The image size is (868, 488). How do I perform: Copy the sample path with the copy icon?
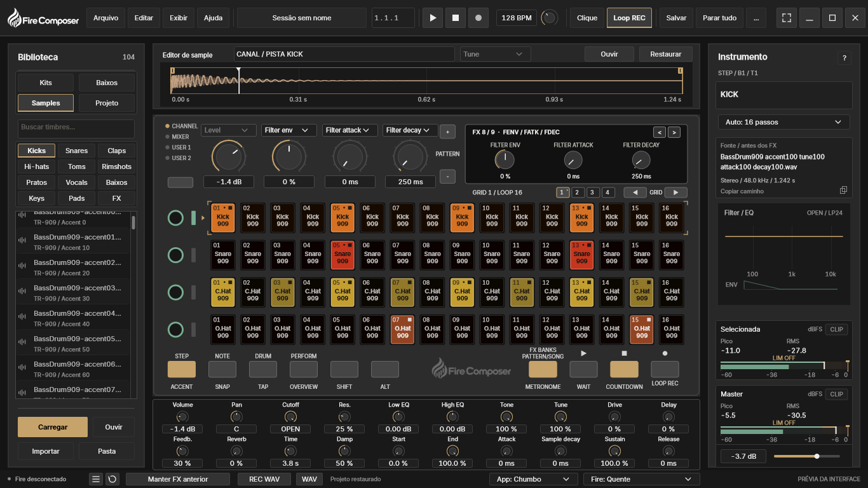point(843,190)
